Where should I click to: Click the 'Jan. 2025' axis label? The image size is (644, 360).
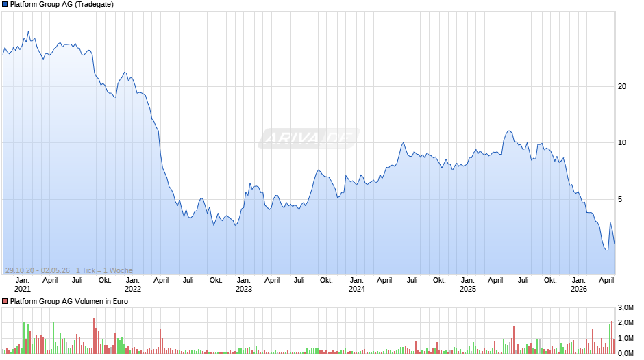(x=467, y=285)
